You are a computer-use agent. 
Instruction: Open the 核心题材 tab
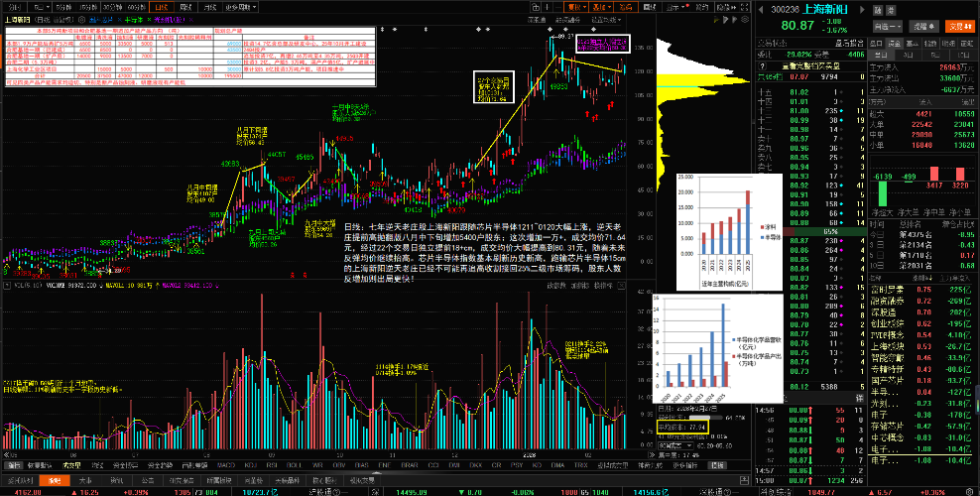pos(322,480)
